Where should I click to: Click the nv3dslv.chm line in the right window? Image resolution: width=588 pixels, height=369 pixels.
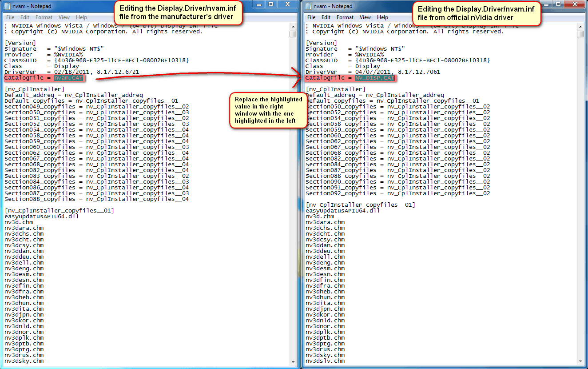(325, 361)
